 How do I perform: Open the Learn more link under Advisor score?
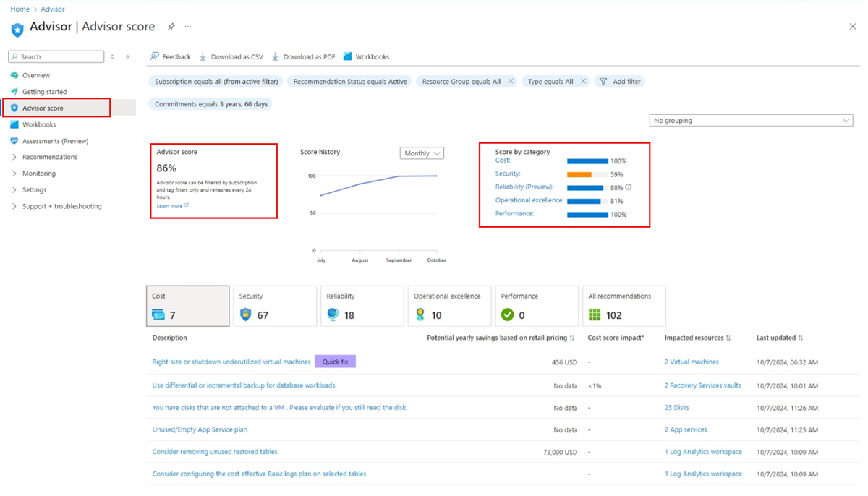(168, 205)
